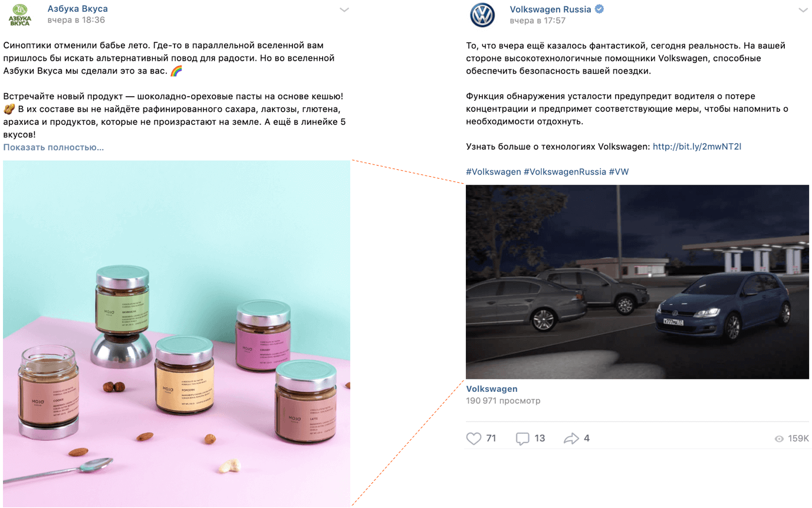Click the #VolkswagenRussia hashtag
The height and width of the screenshot is (508, 812).
pyautogui.click(x=565, y=171)
